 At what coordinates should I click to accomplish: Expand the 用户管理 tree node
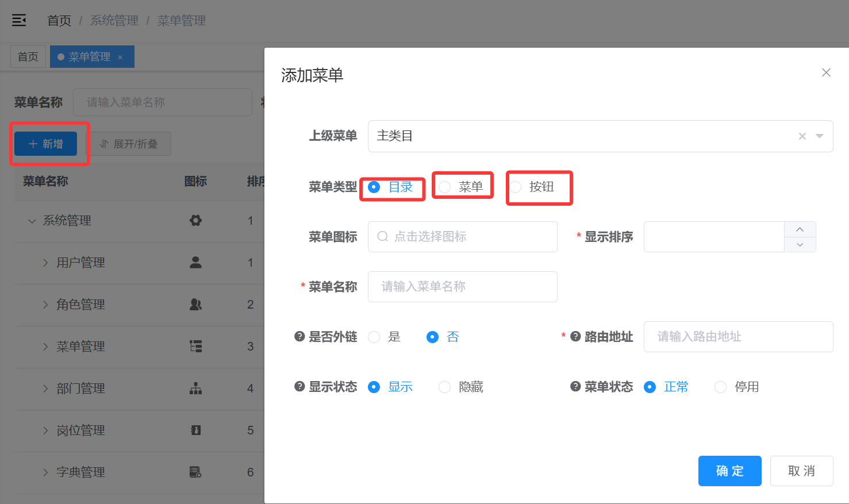[45, 263]
